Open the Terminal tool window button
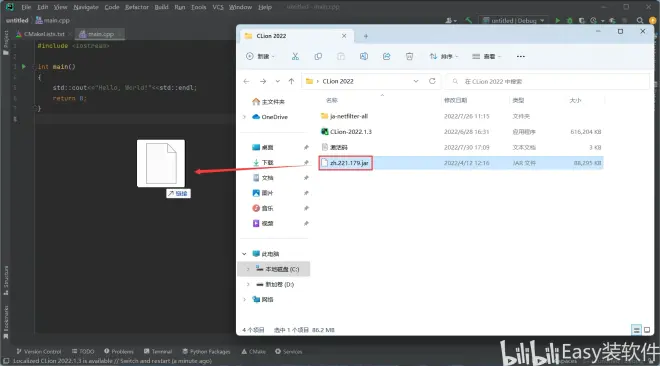 tap(158, 351)
